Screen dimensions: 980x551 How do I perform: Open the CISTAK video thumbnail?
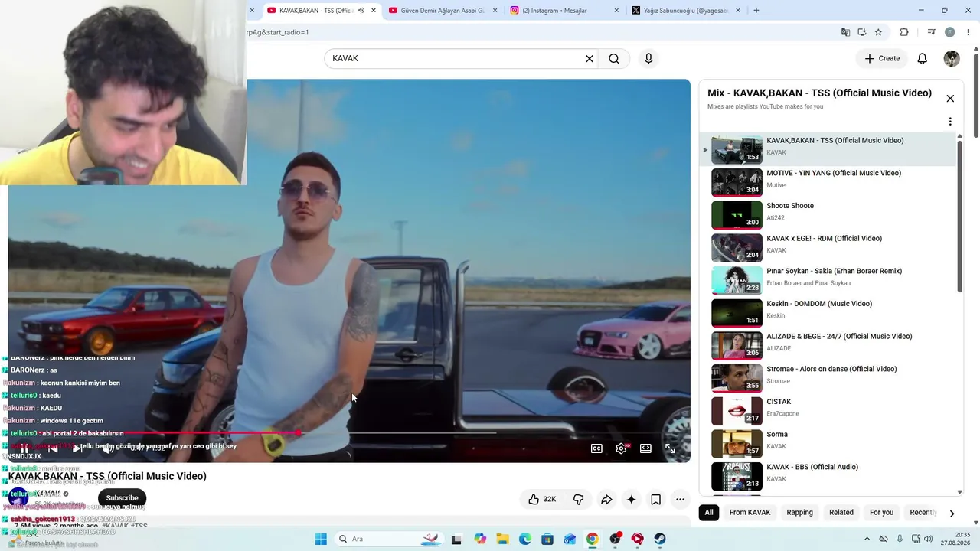pyautogui.click(x=737, y=411)
